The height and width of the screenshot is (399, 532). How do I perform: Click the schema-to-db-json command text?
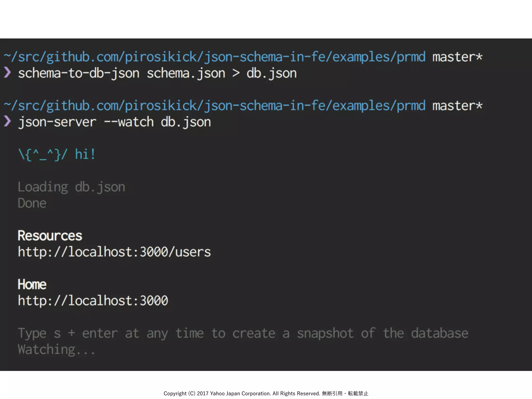79,73
